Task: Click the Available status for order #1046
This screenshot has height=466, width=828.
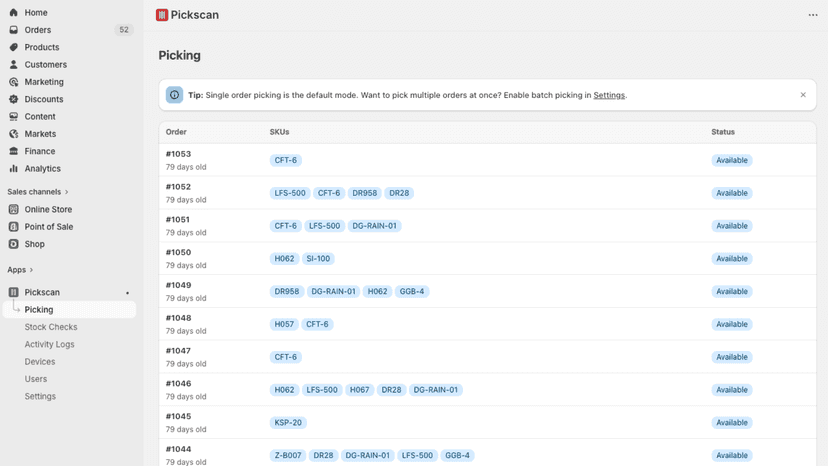Action: point(731,390)
